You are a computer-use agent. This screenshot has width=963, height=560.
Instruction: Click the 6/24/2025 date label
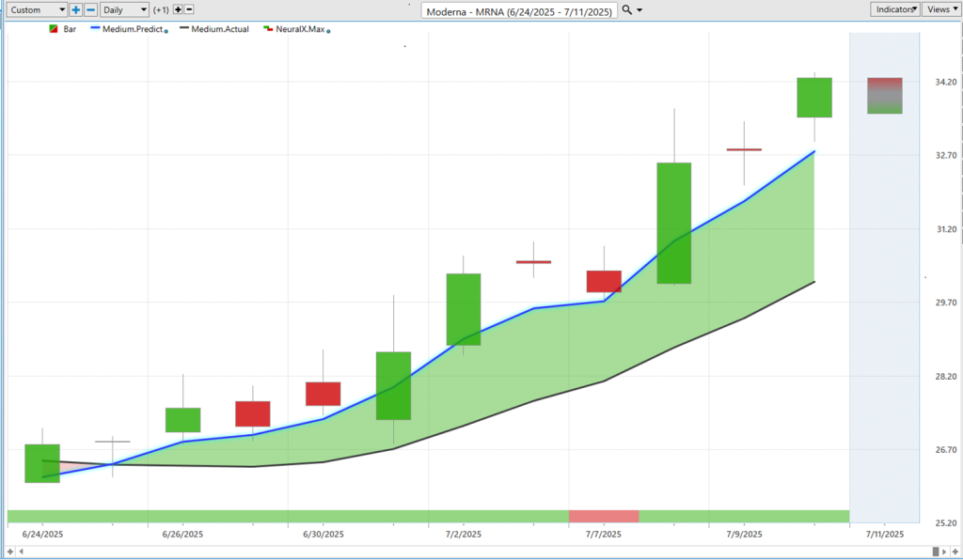(x=42, y=535)
